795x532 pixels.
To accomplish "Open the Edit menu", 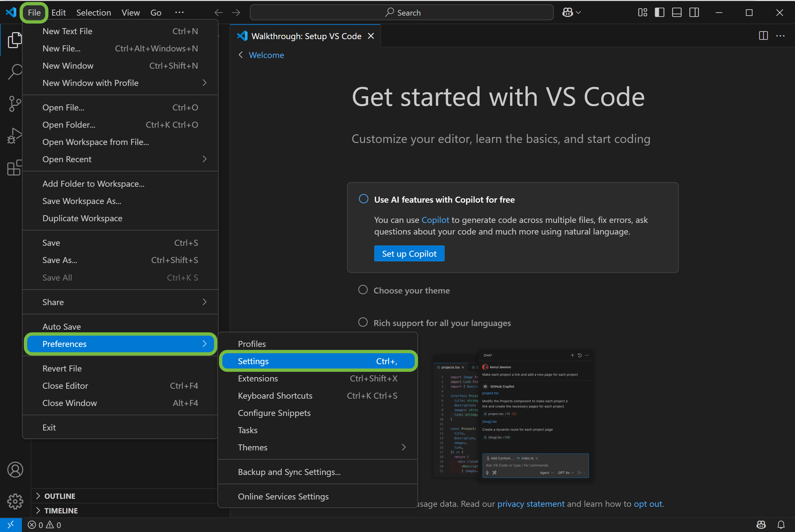I will point(58,13).
